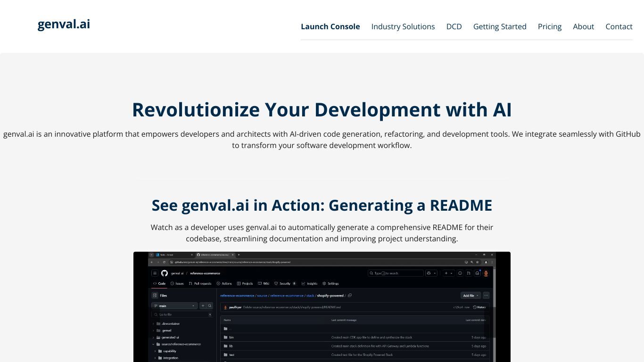
Task: Click the browser bookmark star in demo video
Action: coord(477,262)
